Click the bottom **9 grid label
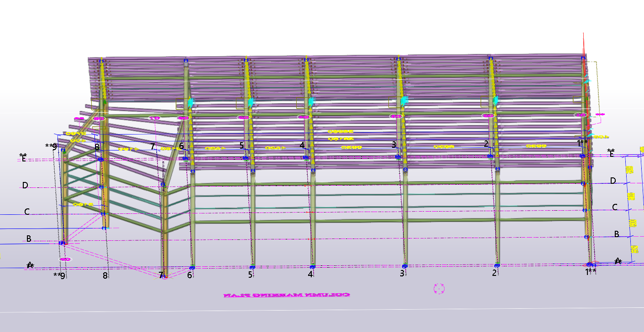This screenshot has height=332, width=644. 59,275
